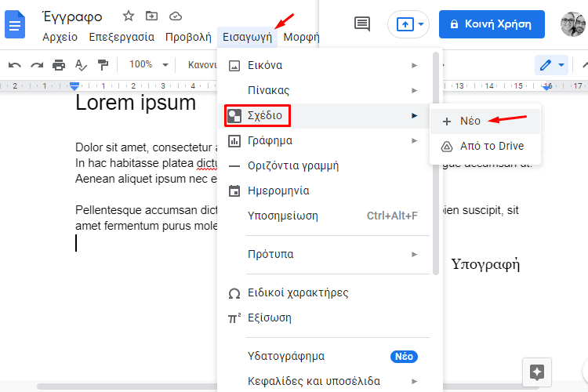Click the pi equation icon

tap(234, 318)
